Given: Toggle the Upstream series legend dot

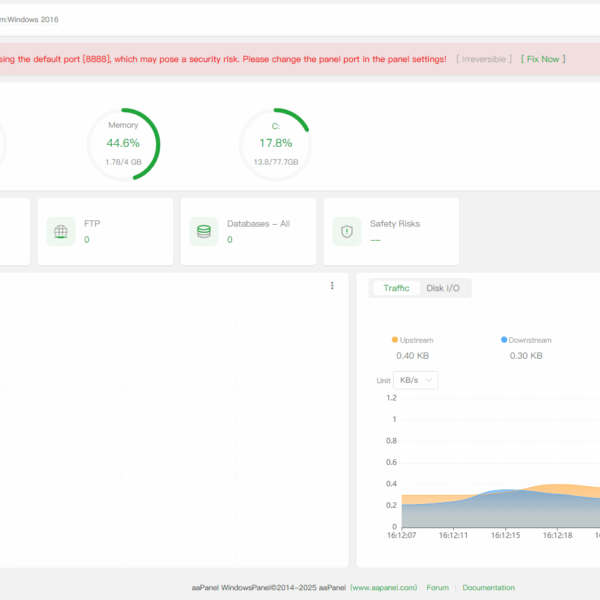Looking at the screenshot, I should [395, 340].
